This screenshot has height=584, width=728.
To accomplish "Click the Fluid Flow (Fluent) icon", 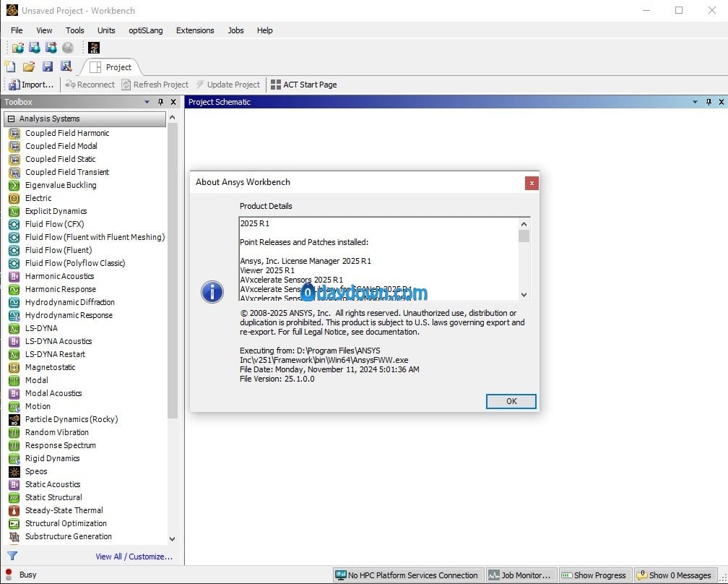I will 14,250.
